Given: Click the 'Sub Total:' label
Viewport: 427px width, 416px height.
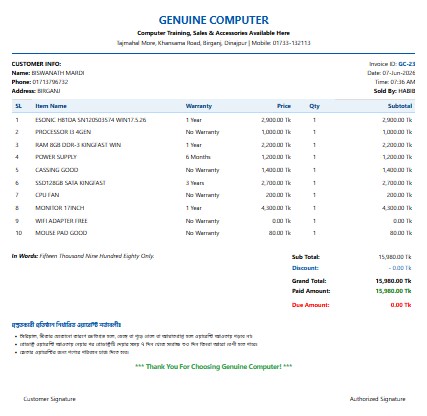Looking at the screenshot, I should (306, 257).
